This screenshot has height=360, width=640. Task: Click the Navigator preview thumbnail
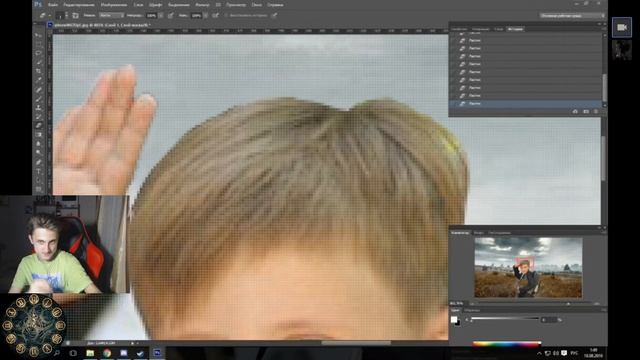click(x=528, y=267)
